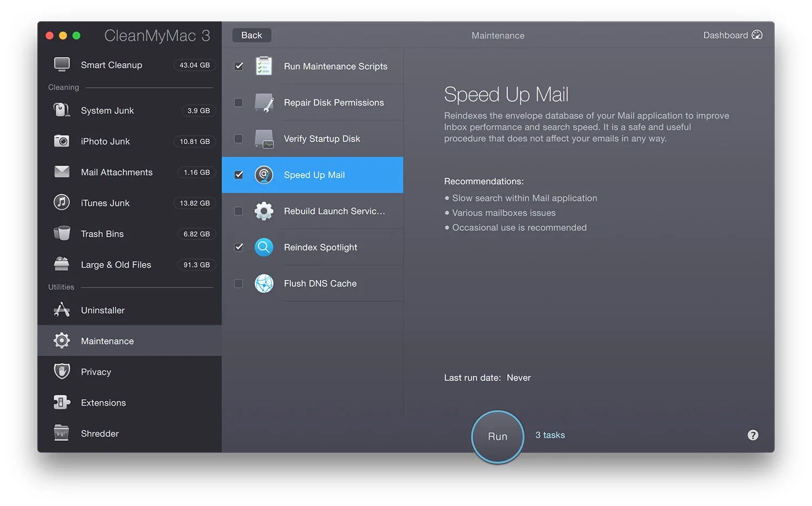
Task: Click the 10.81 GB size badge
Action: 195,141
